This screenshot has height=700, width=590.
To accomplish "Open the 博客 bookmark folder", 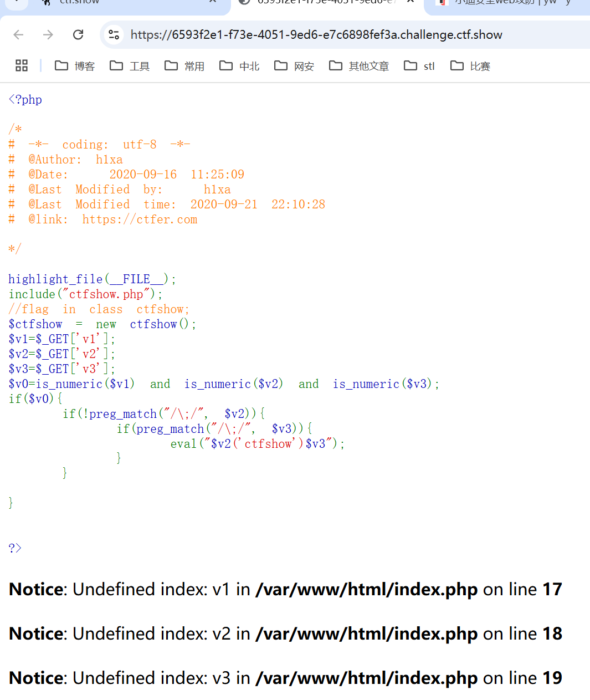I will coord(75,66).
